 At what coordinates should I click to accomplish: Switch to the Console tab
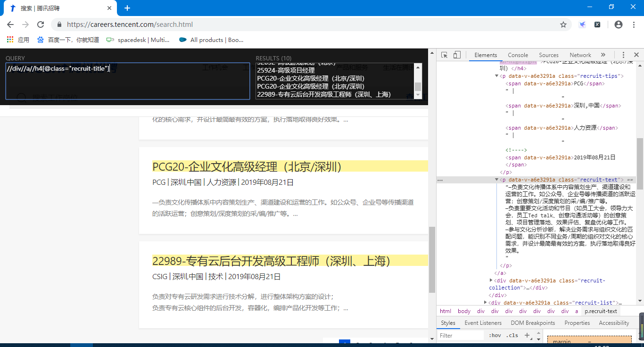(518, 55)
